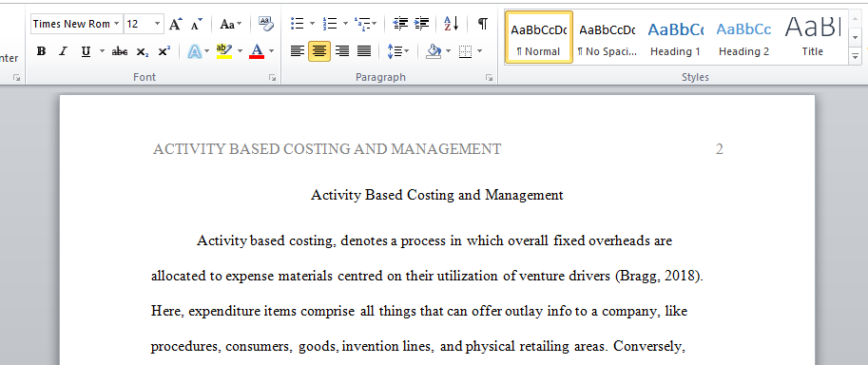This screenshot has height=365, width=868.
Task: Open Font dialog box launcher
Action: click(272, 78)
